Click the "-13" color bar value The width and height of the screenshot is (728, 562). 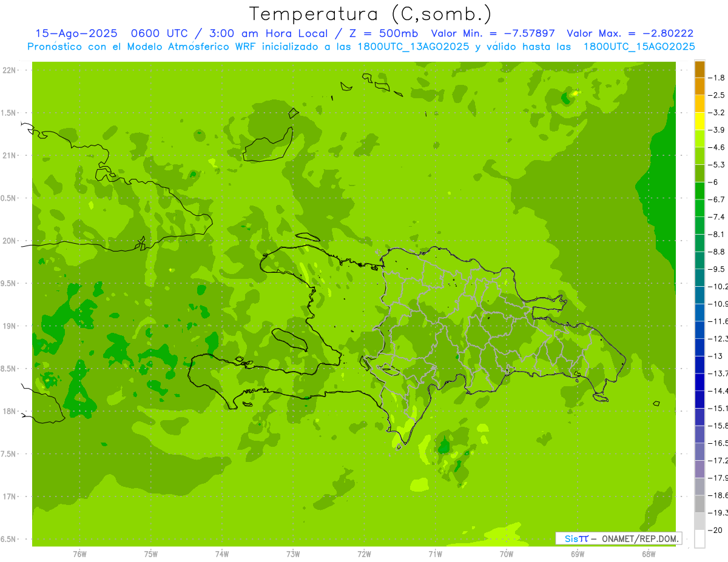[716, 356]
